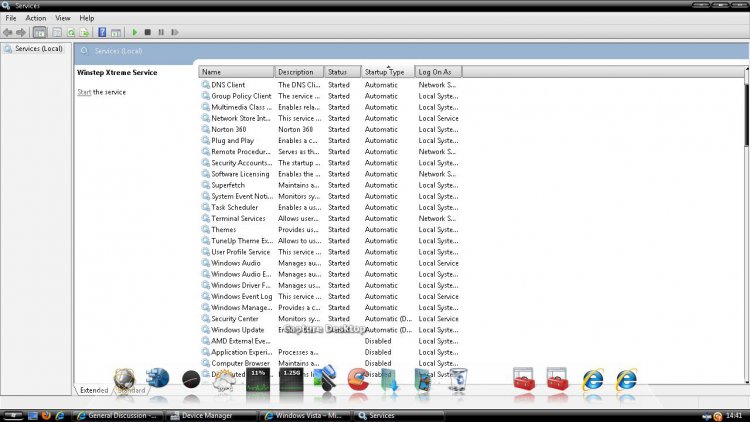Image resolution: width=750 pixels, height=422 pixels.
Task: Switch to the Windows Vista - Mi... taskbar window
Action: tap(305, 415)
